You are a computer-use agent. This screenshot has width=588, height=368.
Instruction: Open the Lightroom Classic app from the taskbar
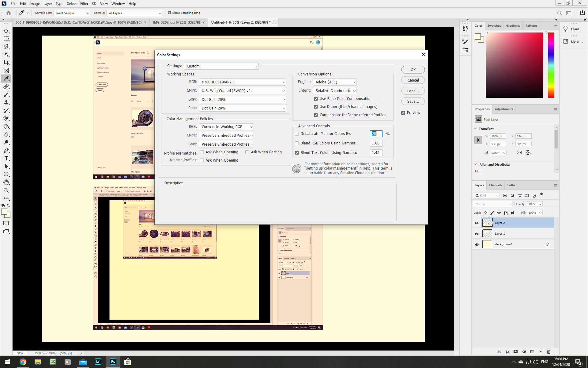[98, 362]
